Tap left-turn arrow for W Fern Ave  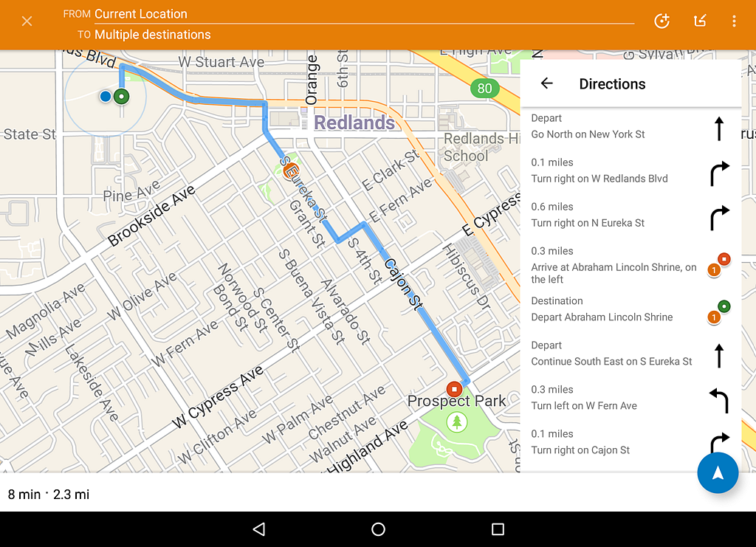(x=719, y=400)
